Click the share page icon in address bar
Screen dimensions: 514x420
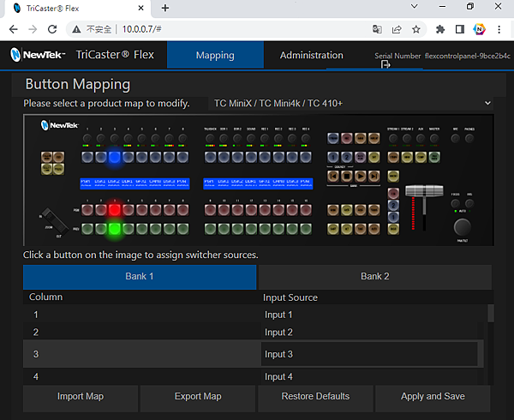coord(397,29)
